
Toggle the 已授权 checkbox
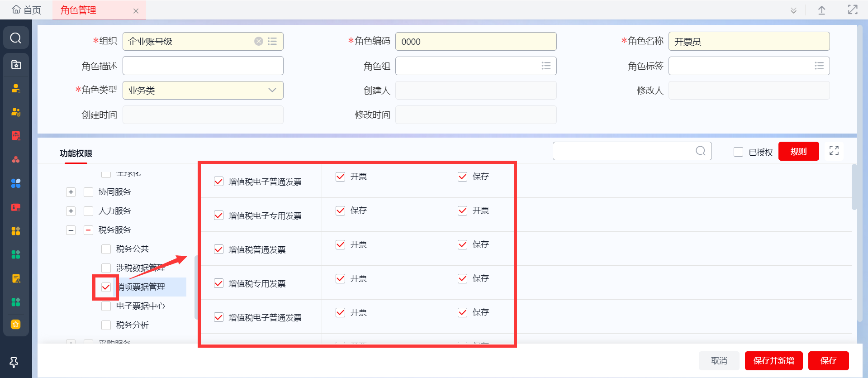click(x=738, y=152)
